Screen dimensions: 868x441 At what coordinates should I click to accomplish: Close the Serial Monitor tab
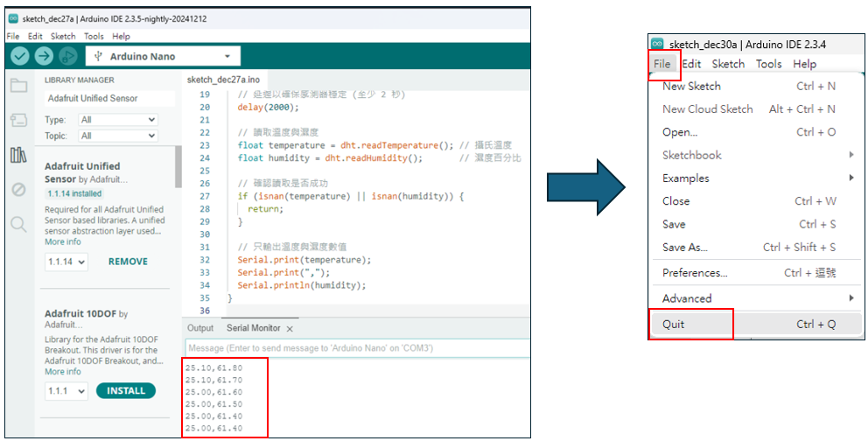point(290,329)
